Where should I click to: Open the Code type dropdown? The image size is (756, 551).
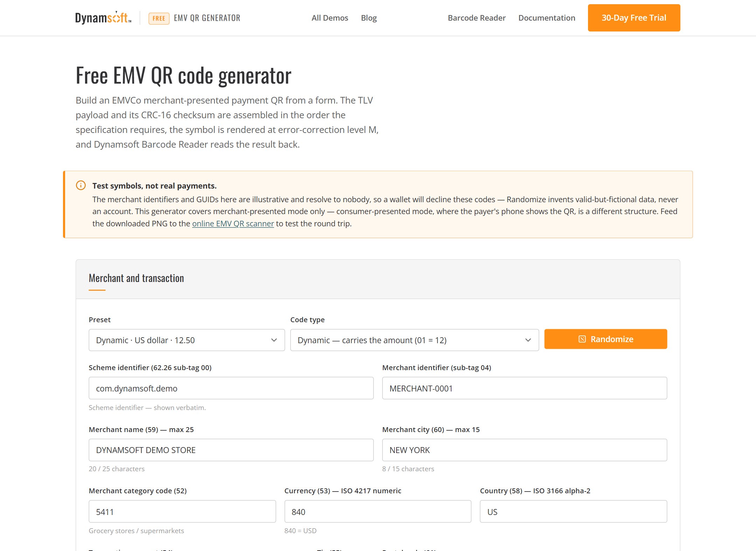point(414,340)
